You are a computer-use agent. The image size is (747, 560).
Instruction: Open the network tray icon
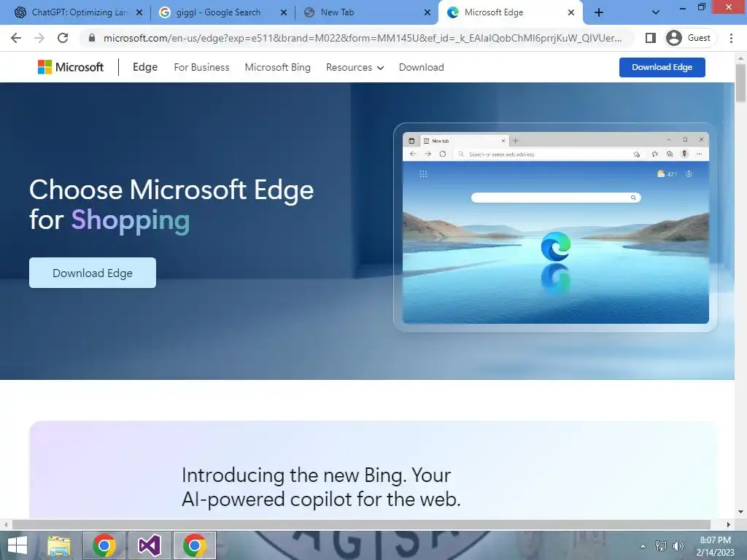[x=661, y=546]
